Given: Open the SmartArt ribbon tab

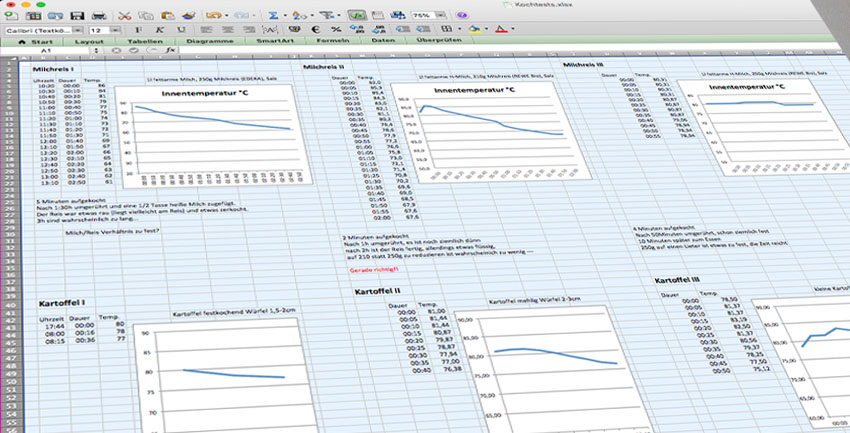Looking at the screenshot, I should pos(274,42).
